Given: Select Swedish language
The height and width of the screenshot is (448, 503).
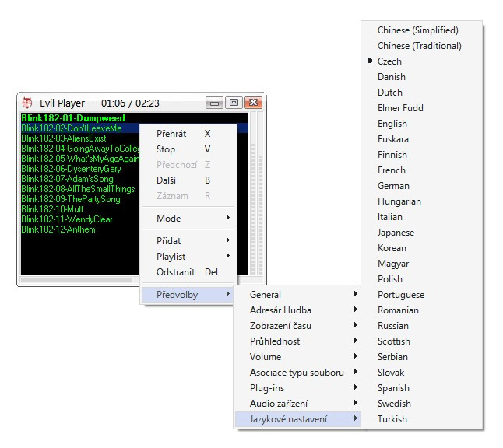Looking at the screenshot, I should click(x=422, y=404).
